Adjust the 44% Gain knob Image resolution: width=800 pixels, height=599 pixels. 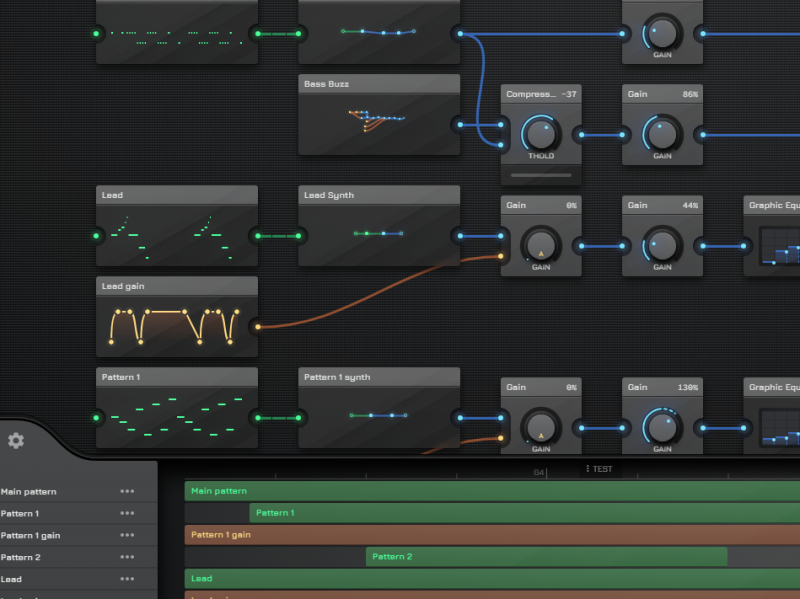click(x=662, y=245)
